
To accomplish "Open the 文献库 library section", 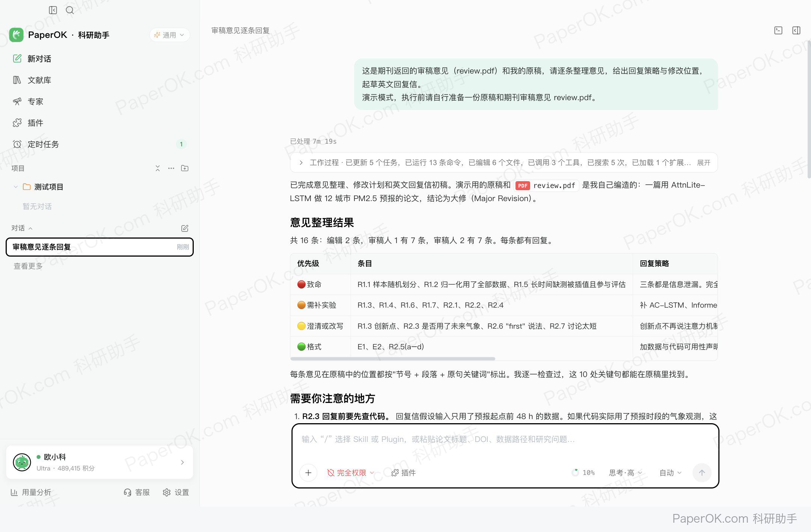I will pyautogui.click(x=99, y=80).
